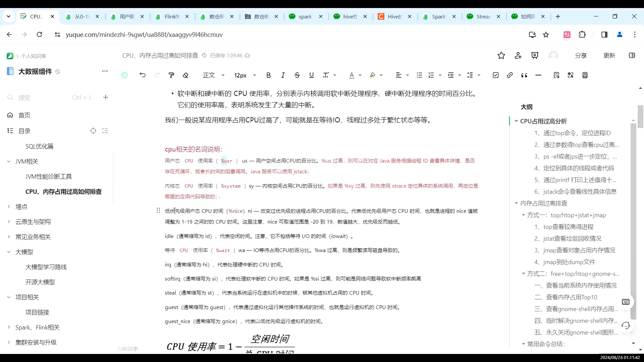This screenshot has height=362, width=644.
Task: Open 大模型学习路线 document
Action: (x=46, y=267)
